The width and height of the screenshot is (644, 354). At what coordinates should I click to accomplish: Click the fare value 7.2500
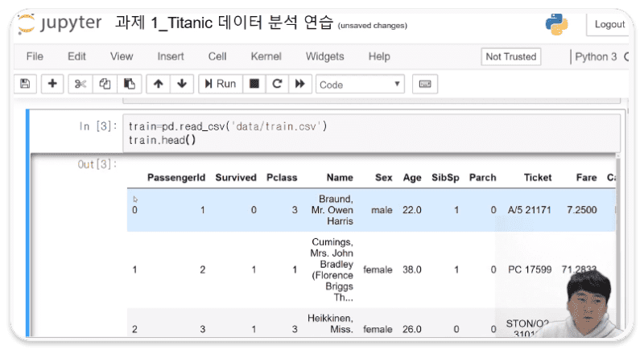[x=581, y=210]
